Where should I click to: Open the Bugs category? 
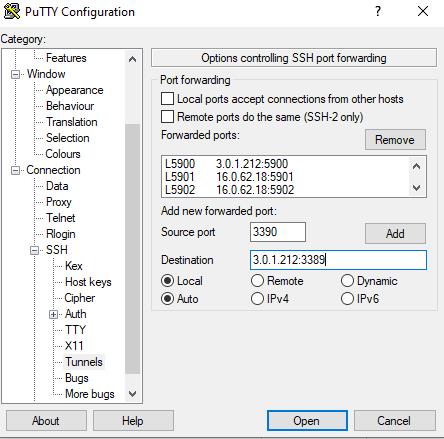click(x=77, y=378)
